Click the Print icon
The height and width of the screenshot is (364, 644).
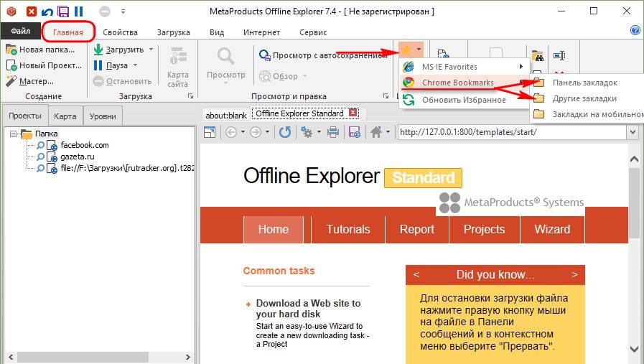tap(333, 132)
